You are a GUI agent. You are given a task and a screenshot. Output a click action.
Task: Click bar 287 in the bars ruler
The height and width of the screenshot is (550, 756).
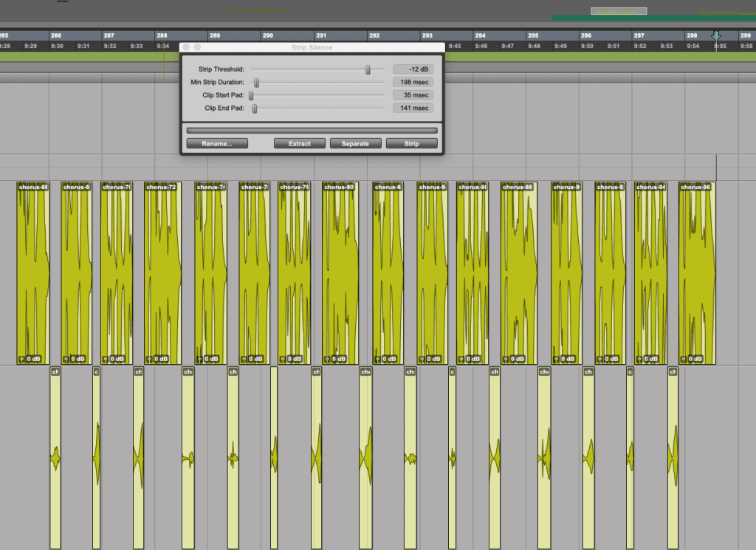pyautogui.click(x=109, y=35)
